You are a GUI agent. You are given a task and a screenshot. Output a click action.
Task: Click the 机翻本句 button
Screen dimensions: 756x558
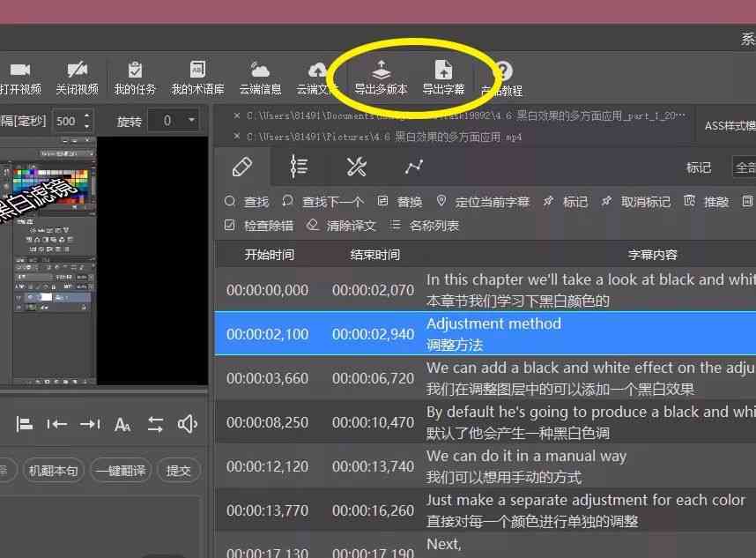tap(54, 470)
